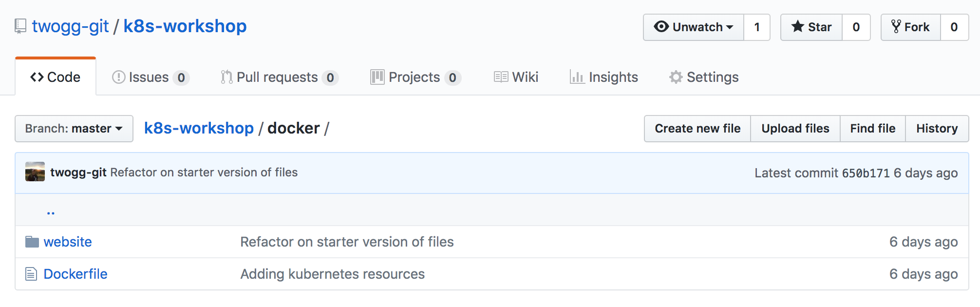Open the Wiki tab
Image resolution: width=980 pixels, height=307 pixels.
coord(516,77)
